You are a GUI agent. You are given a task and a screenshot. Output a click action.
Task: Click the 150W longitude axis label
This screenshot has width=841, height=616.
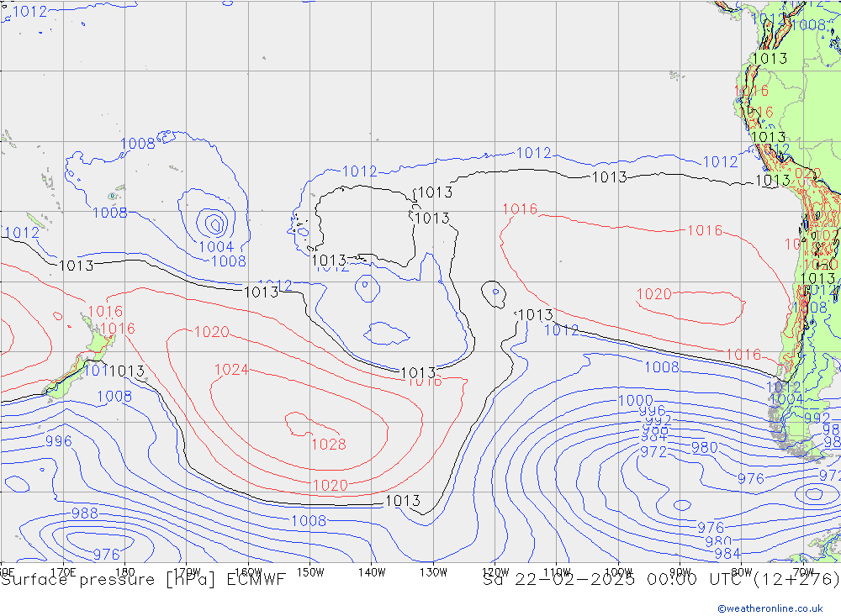click(x=310, y=572)
